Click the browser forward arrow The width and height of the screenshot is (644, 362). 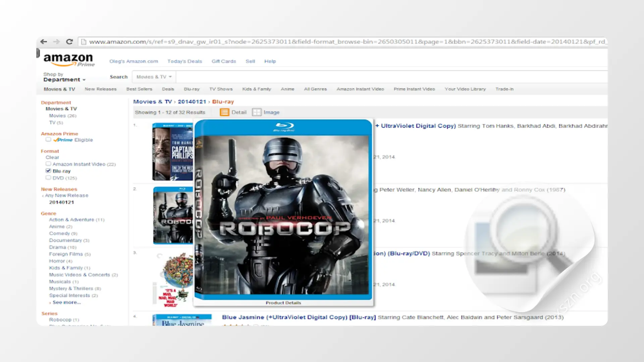point(56,42)
